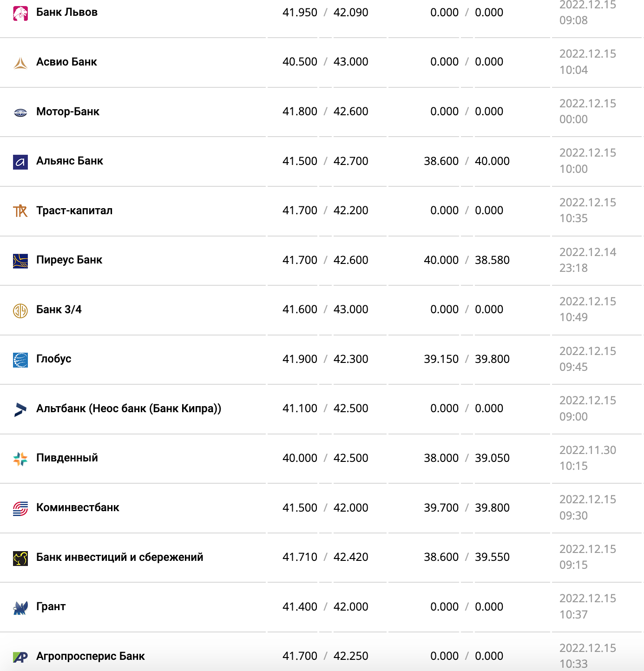This screenshot has height=671, width=644.
Task: Click the Глобус logo icon
Action: pos(20,360)
